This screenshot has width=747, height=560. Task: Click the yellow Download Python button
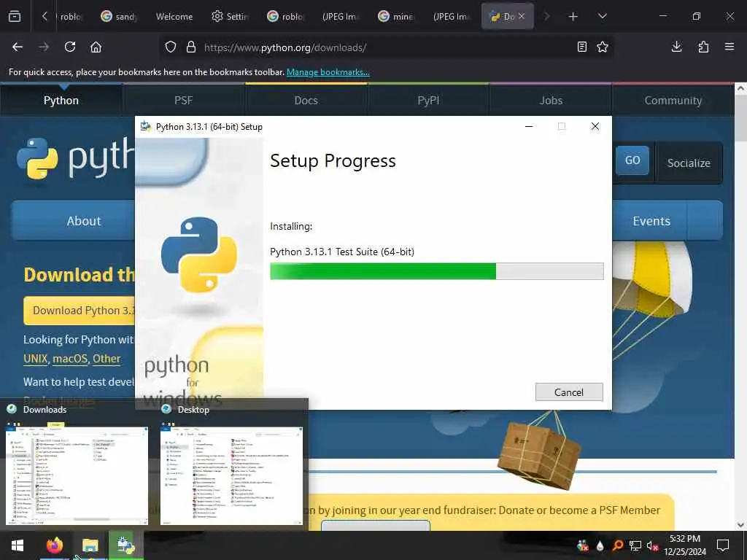coord(80,311)
